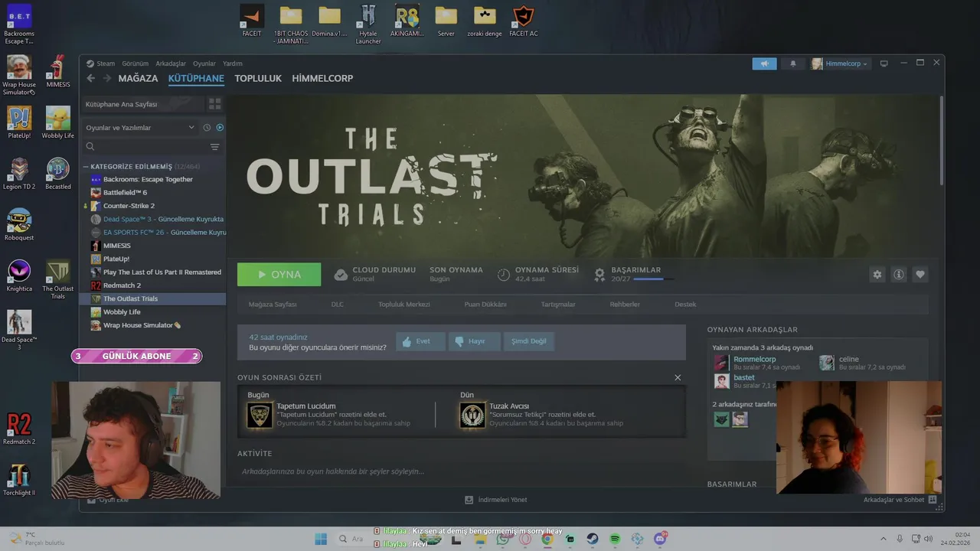
Task: Open İndirmeleri Yönet downloads manager
Action: point(496,500)
